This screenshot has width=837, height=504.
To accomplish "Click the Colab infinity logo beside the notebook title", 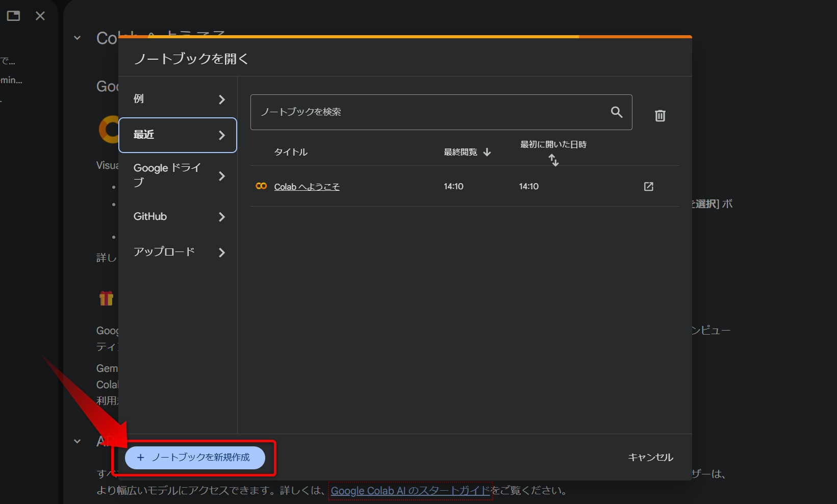I will (x=261, y=186).
